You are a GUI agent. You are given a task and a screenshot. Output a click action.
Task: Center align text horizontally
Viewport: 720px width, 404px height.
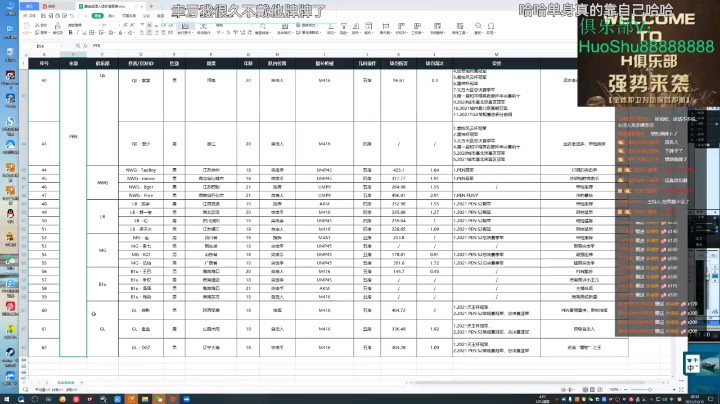point(149,32)
